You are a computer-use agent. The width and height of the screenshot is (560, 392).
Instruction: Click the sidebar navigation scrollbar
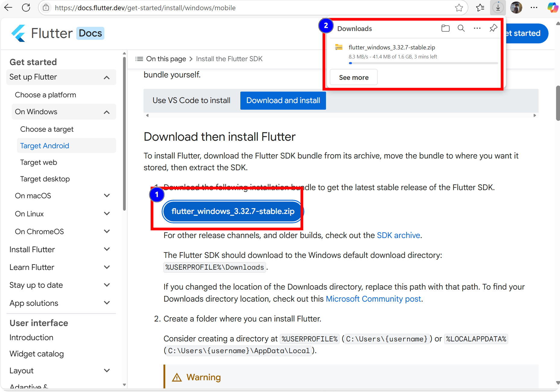coord(124,134)
